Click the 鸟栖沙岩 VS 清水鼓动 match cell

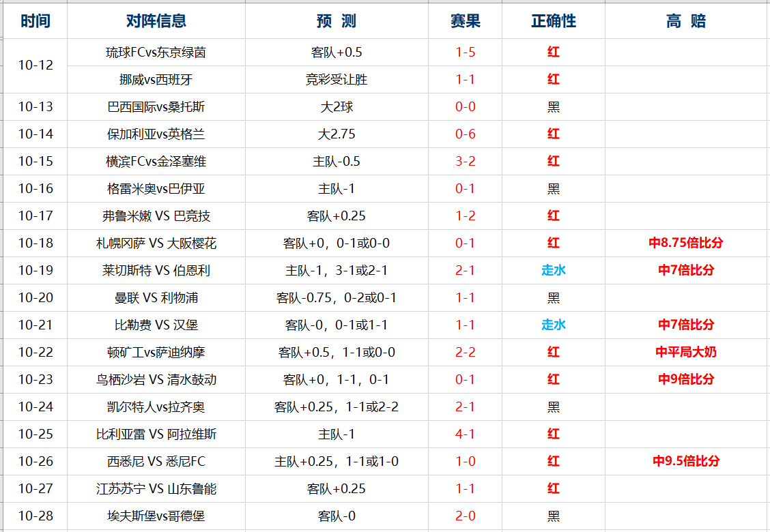[x=156, y=379]
